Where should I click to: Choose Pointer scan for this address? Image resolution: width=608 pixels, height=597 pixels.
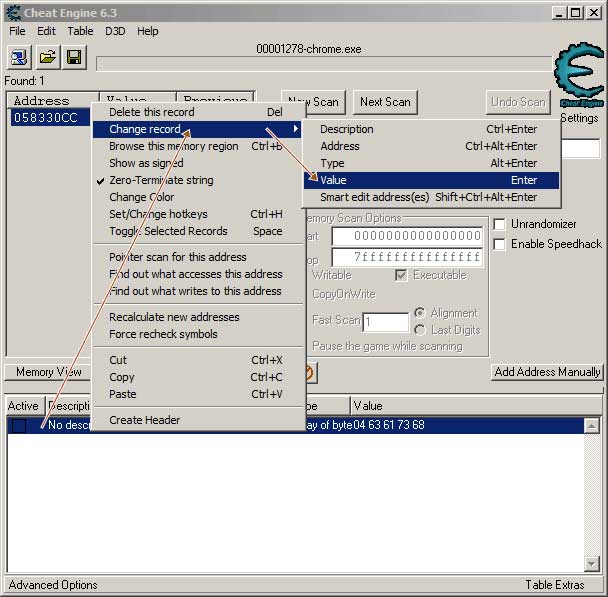(197, 257)
